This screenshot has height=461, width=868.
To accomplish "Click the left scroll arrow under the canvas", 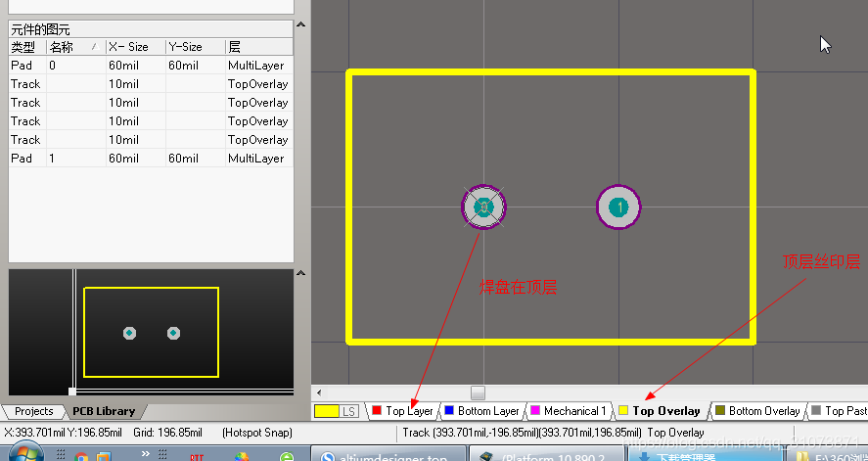I will click(x=319, y=393).
